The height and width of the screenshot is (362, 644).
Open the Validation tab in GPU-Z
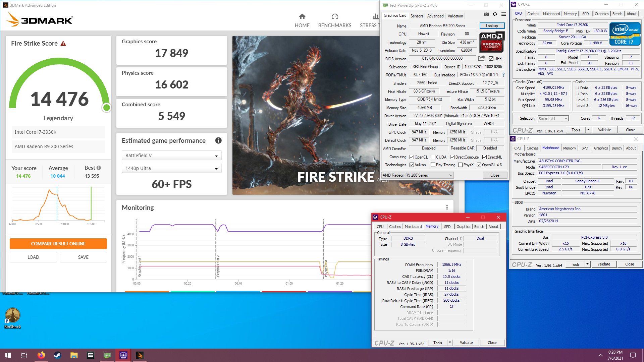click(x=455, y=16)
